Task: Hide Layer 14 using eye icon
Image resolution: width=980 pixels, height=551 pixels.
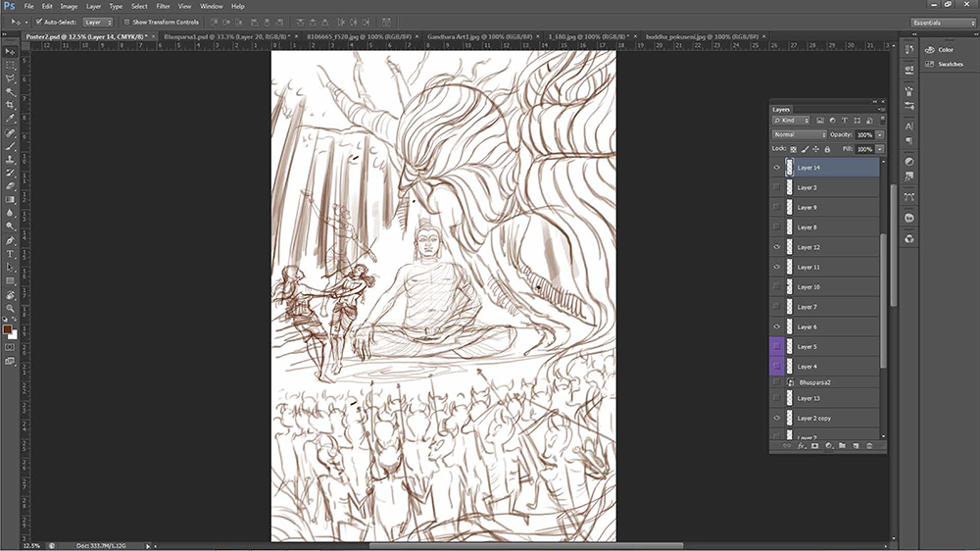Action: (777, 168)
